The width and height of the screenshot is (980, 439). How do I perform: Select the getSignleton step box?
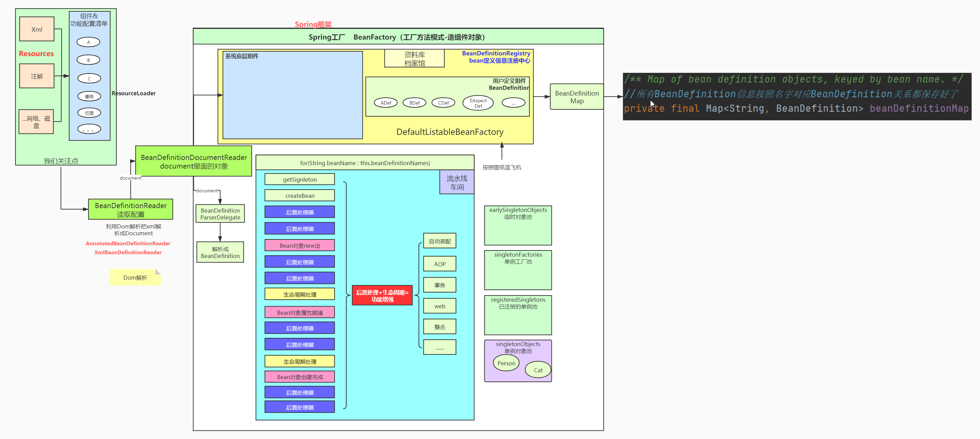pos(299,179)
